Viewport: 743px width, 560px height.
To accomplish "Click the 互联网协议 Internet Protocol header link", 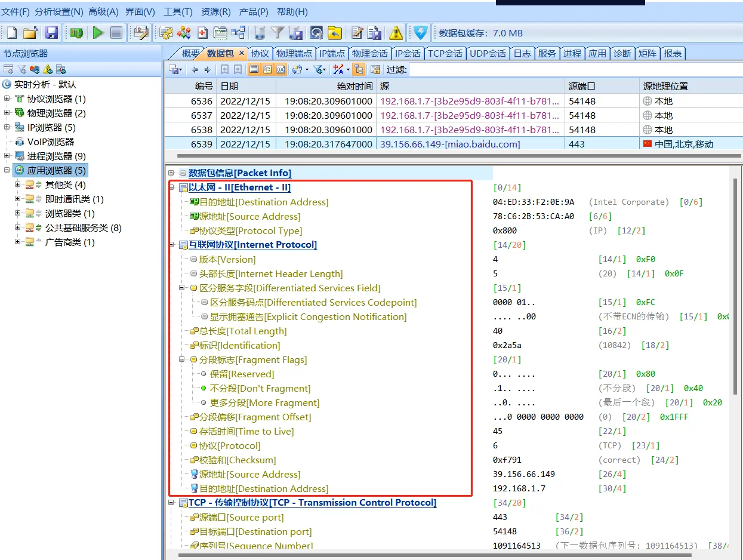I will pyautogui.click(x=252, y=245).
